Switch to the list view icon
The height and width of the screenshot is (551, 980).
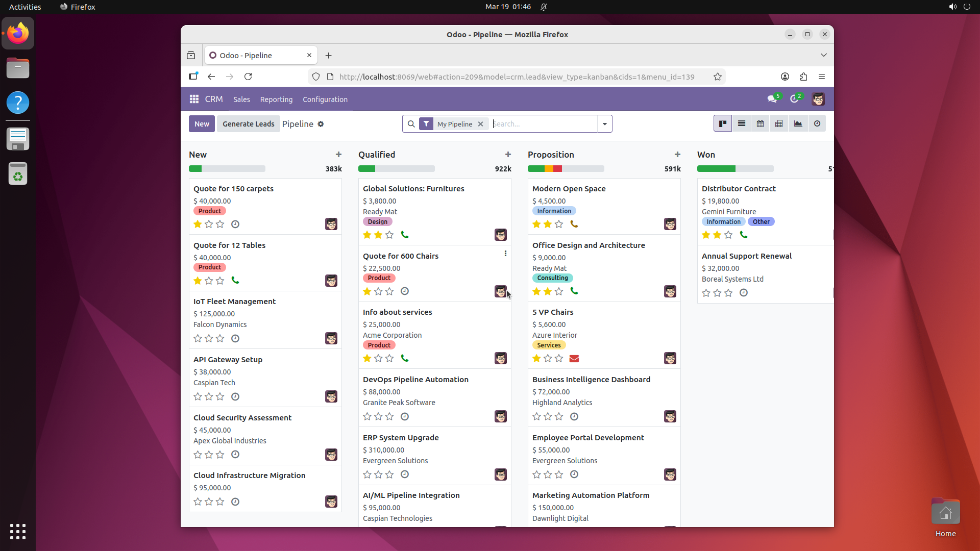tap(741, 123)
